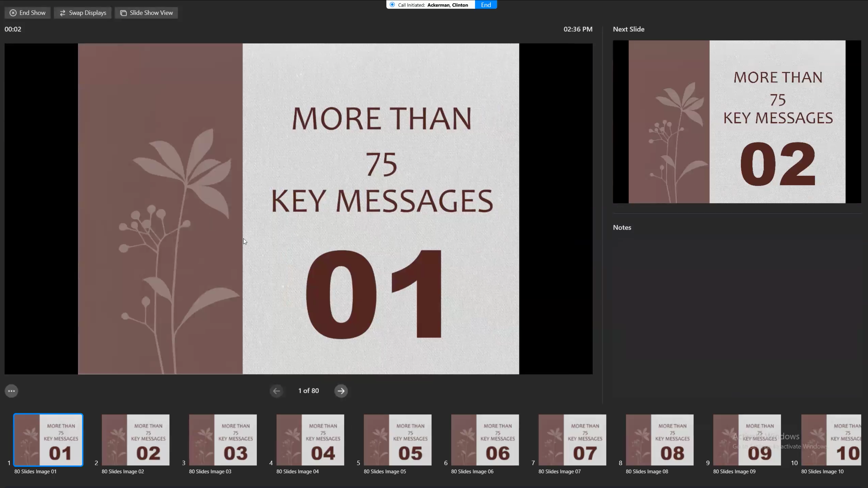Click the current slide 01 thumbnail
This screenshot has width=868, height=488.
48,440
